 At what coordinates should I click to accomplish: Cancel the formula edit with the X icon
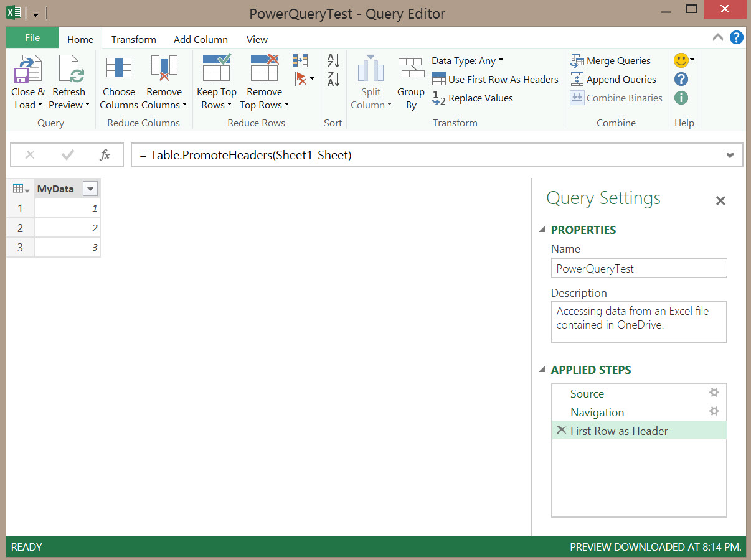tap(30, 155)
